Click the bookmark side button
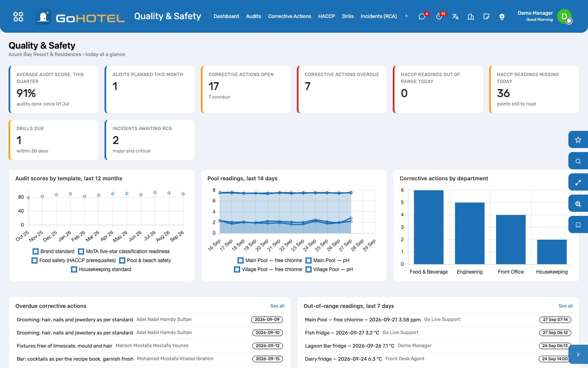The image size is (588, 368). (578, 225)
